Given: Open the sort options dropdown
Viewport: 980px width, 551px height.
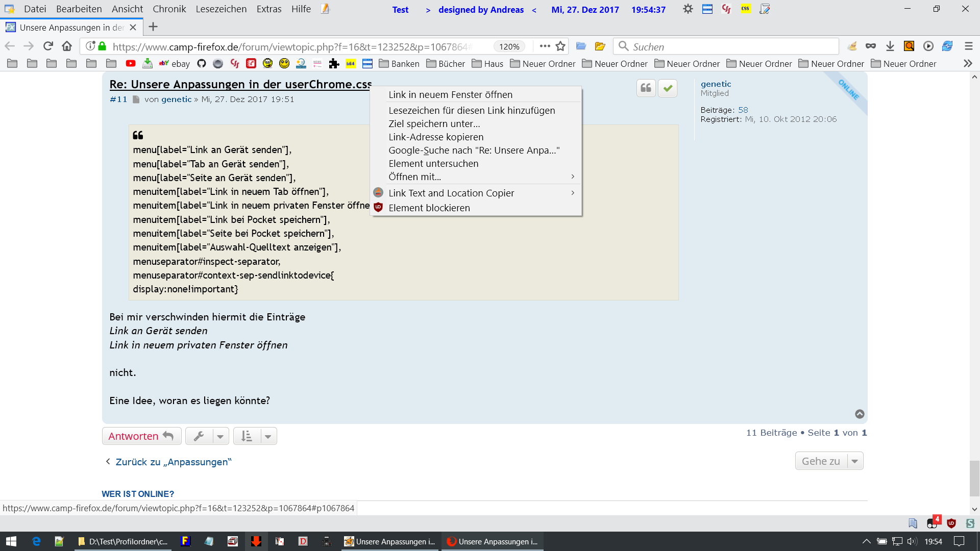Looking at the screenshot, I should click(268, 436).
